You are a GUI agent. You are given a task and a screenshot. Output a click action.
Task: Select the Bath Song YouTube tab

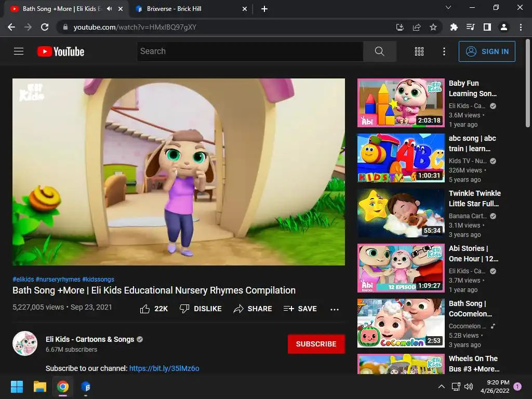[x=61, y=9]
